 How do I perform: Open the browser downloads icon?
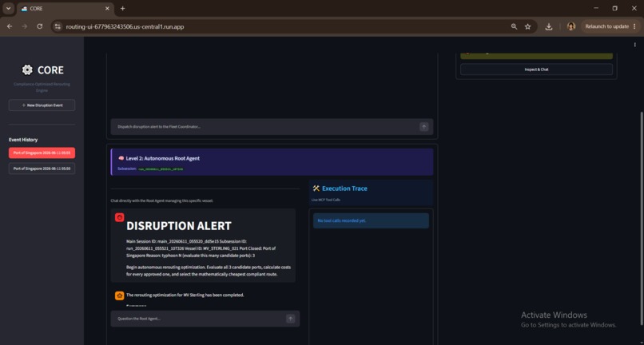(x=548, y=26)
